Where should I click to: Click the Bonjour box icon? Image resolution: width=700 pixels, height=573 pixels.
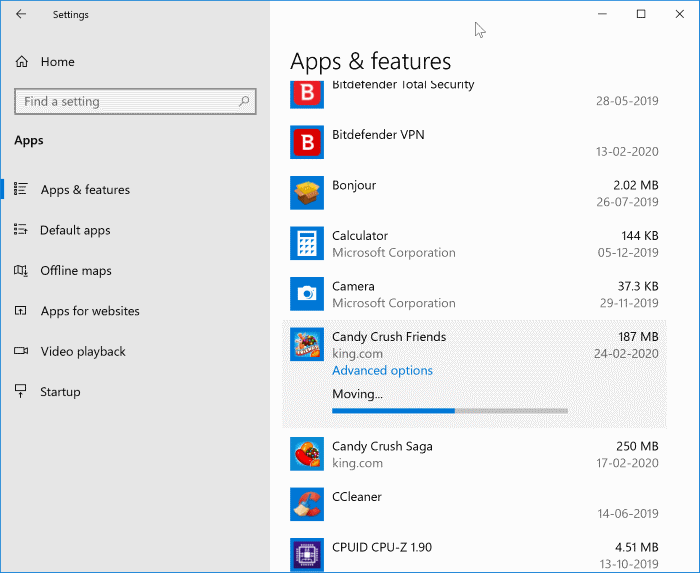click(x=307, y=192)
